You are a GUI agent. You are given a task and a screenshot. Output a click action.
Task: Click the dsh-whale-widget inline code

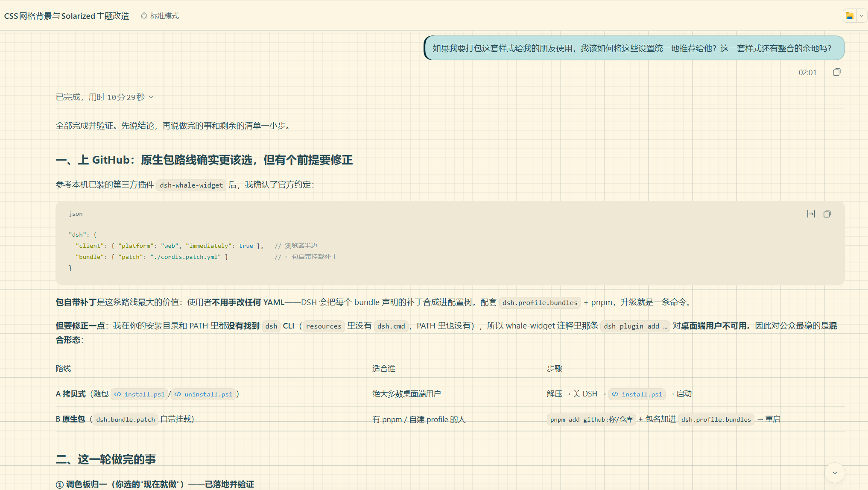191,185
